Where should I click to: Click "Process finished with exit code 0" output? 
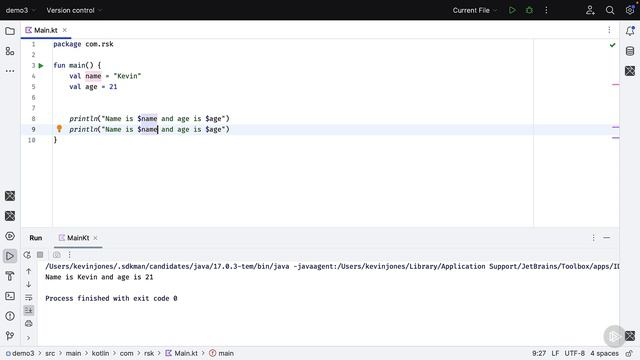click(x=111, y=298)
